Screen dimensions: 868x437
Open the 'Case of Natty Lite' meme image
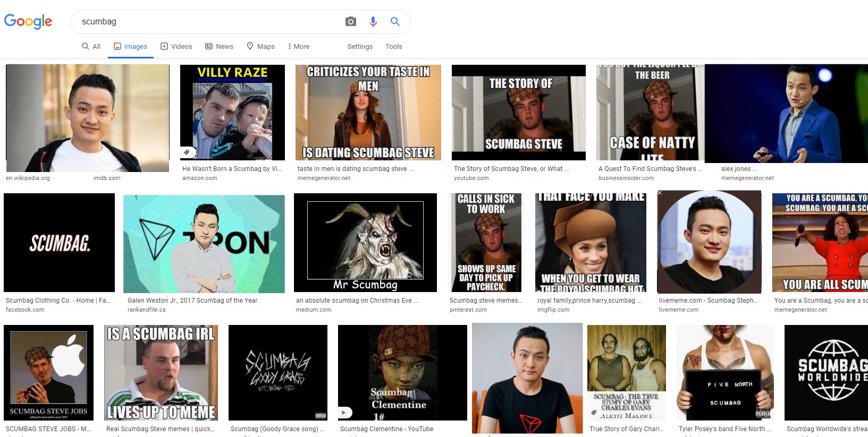(x=651, y=113)
